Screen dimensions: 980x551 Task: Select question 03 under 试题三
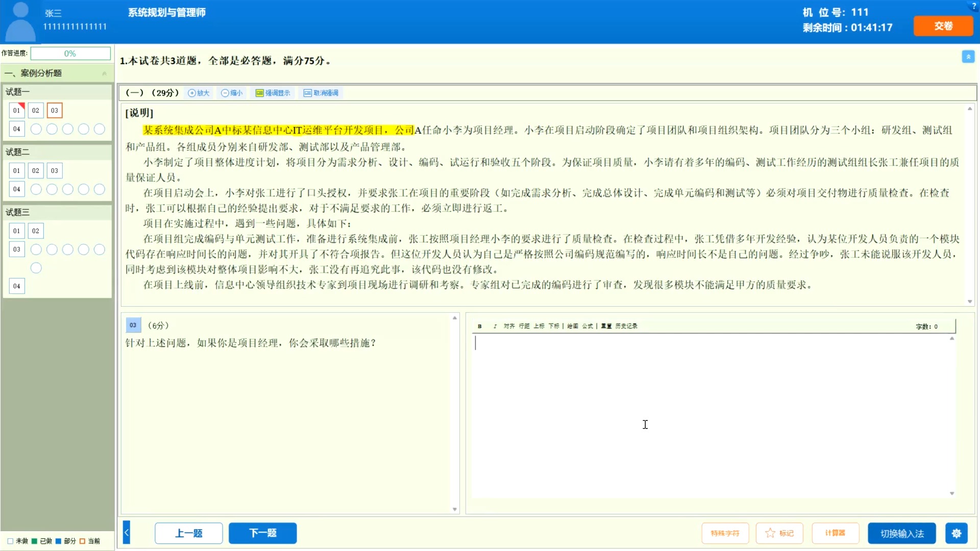tap(17, 249)
